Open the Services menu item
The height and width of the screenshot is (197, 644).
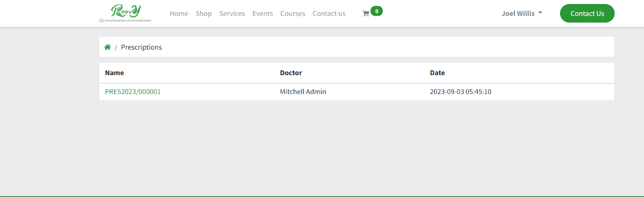232,14
